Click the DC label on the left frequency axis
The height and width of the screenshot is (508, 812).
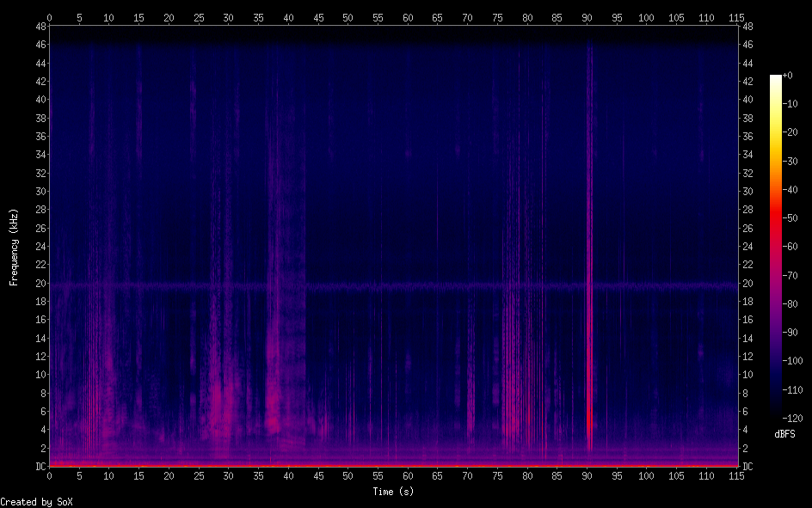tap(38, 466)
